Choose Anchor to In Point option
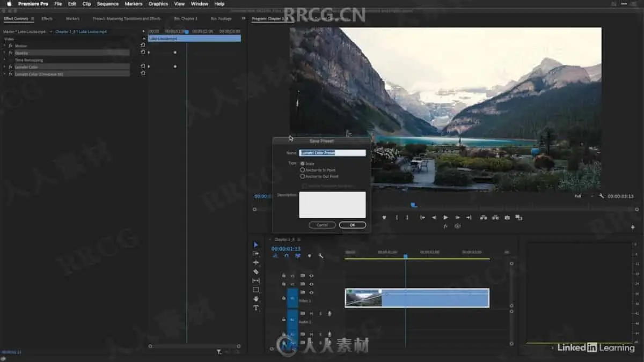The width and height of the screenshot is (644, 362). pos(303,170)
